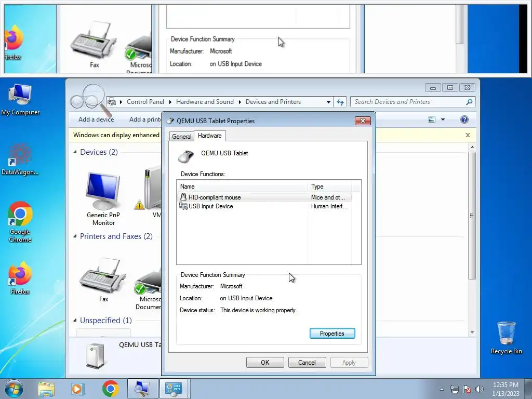Expand arrow after Hardware and Sound breadcrumb
The width and height of the screenshot is (532, 399).
click(240, 102)
